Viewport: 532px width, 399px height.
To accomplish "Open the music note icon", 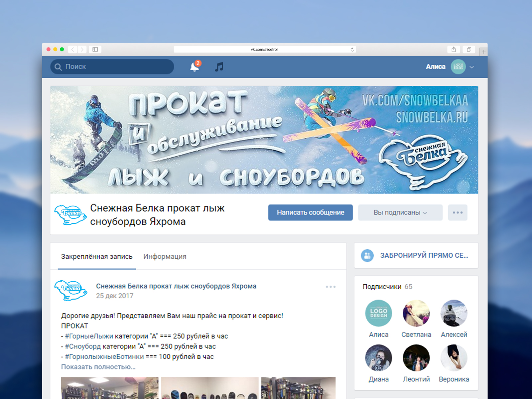I will click(x=219, y=67).
